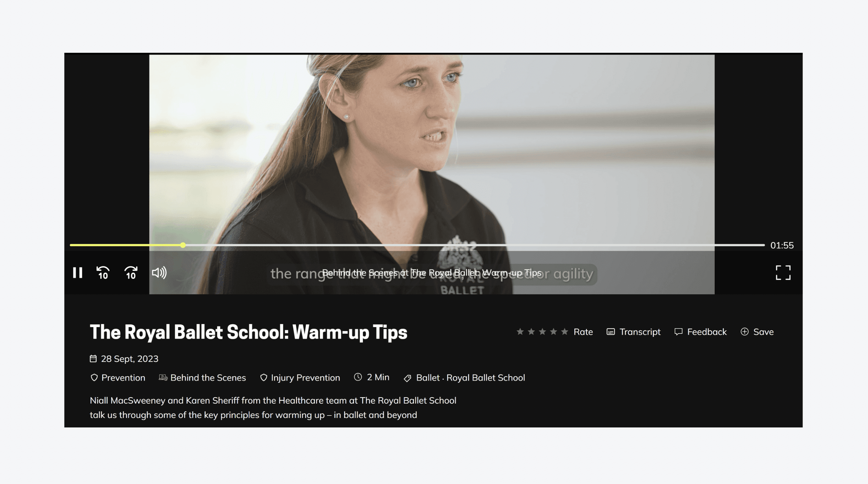
Task: Click the yellow progress bar handle
Action: [183, 245]
